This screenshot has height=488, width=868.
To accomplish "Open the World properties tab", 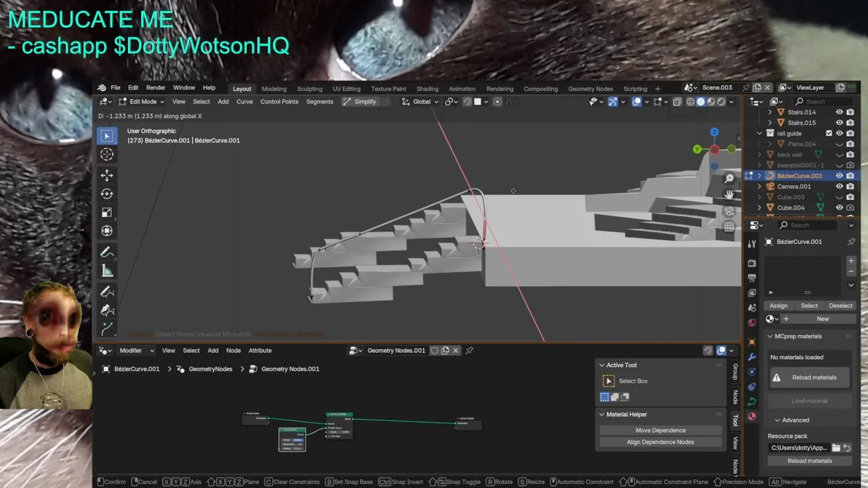I will tap(751, 323).
